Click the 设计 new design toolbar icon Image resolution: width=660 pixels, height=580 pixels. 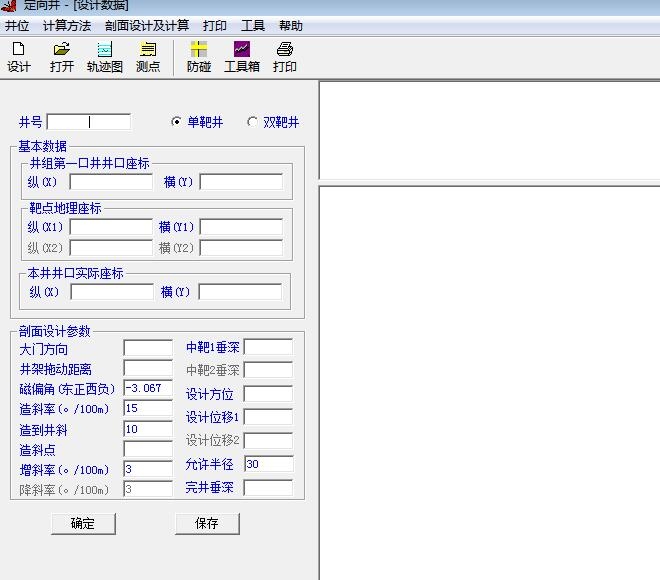pyautogui.click(x=19, y=57)
